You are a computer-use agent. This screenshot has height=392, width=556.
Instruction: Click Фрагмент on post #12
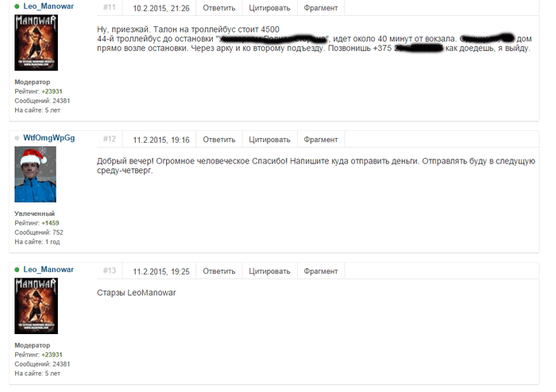click(x=321, y=140)
